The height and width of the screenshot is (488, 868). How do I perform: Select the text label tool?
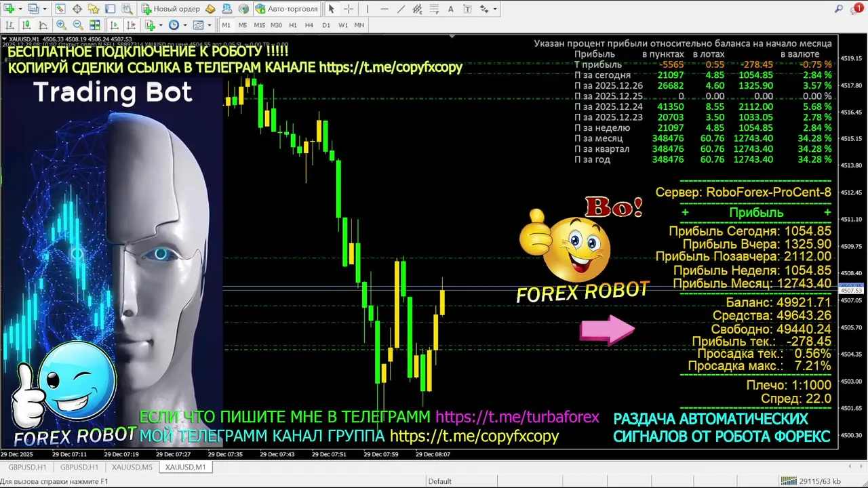point(467,9)
